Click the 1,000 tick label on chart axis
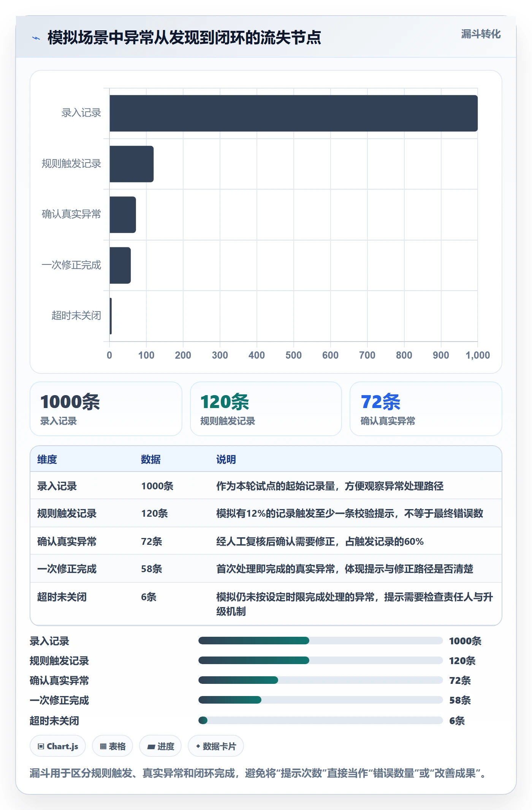532x810 pixels. click(x=478, y=355)
